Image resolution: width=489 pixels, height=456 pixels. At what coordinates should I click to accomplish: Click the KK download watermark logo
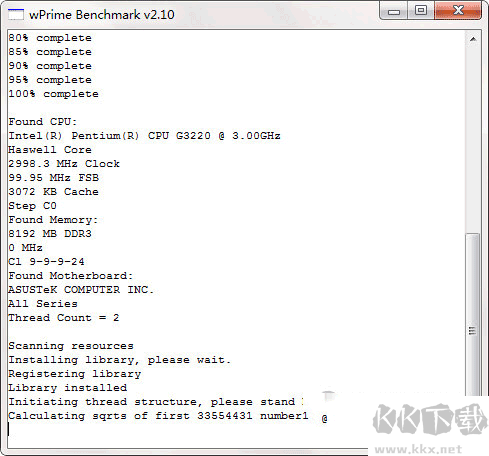[x=430, y=419]
